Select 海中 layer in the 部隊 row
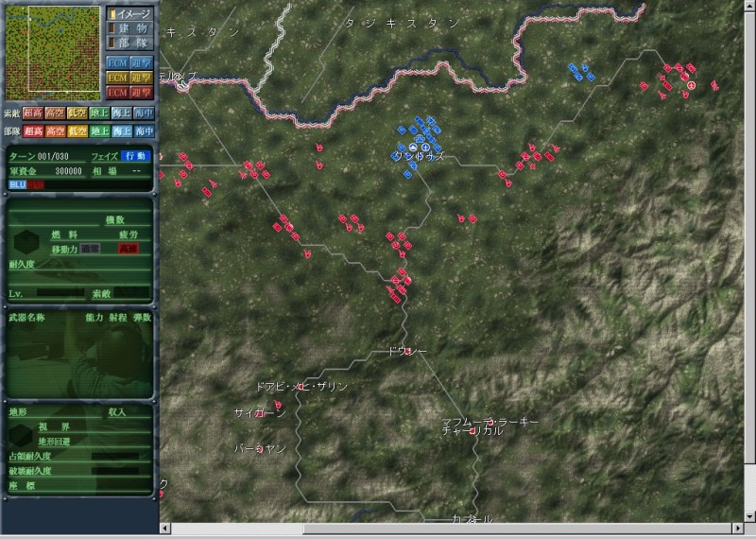The width and height of the screenshot is (756, 539). pos(144,130)
